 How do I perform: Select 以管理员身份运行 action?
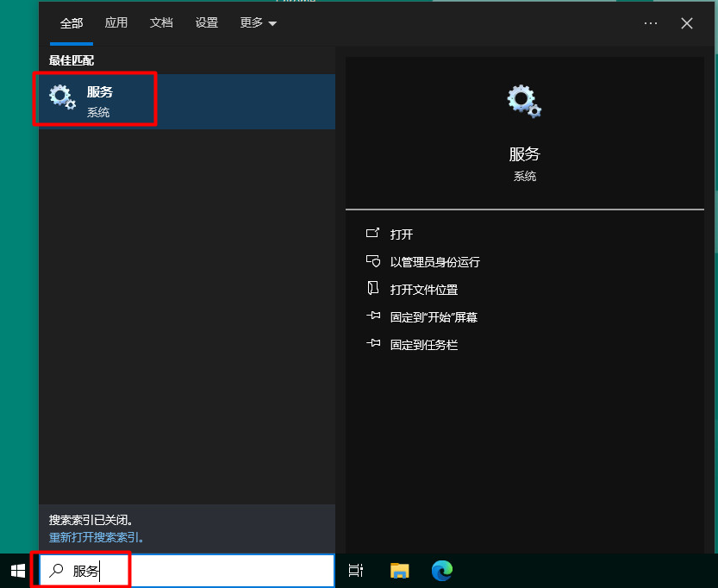[x=434, y=262]
